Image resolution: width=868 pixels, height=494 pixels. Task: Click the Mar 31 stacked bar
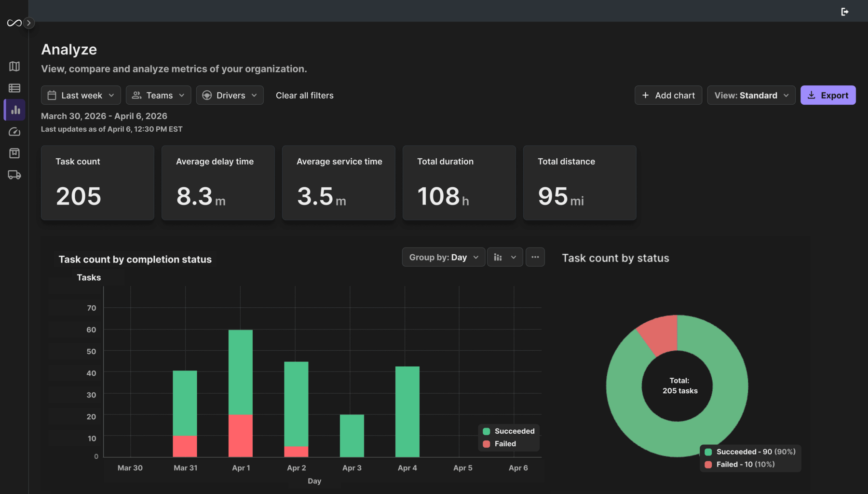(185, 413)
